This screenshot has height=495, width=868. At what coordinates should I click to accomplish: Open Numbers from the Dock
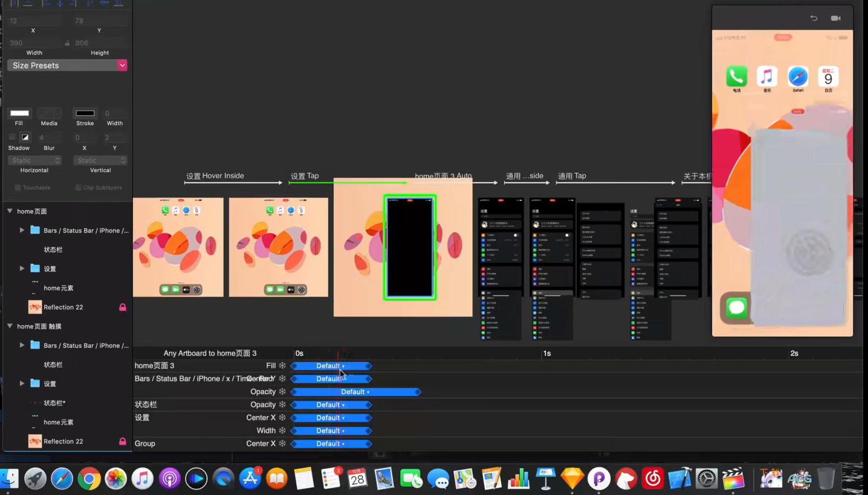[518, 478]
